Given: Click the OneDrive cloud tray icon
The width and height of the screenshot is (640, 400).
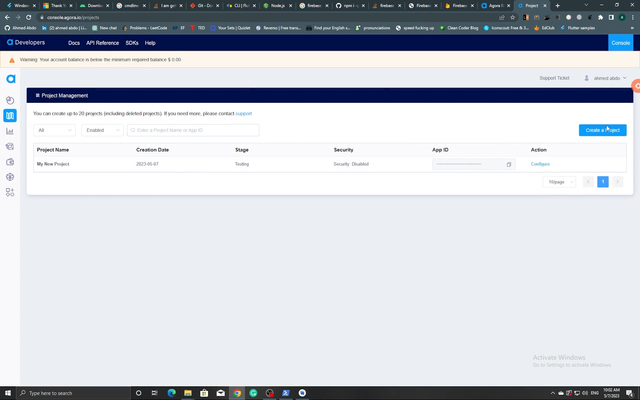Looking at the screenshot, I should coord(561,393).
